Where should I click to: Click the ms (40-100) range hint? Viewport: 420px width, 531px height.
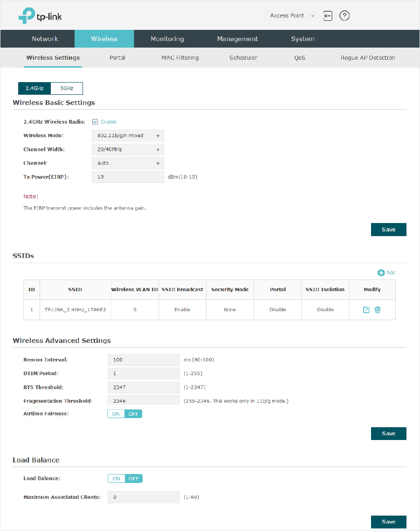click(199, 360)
